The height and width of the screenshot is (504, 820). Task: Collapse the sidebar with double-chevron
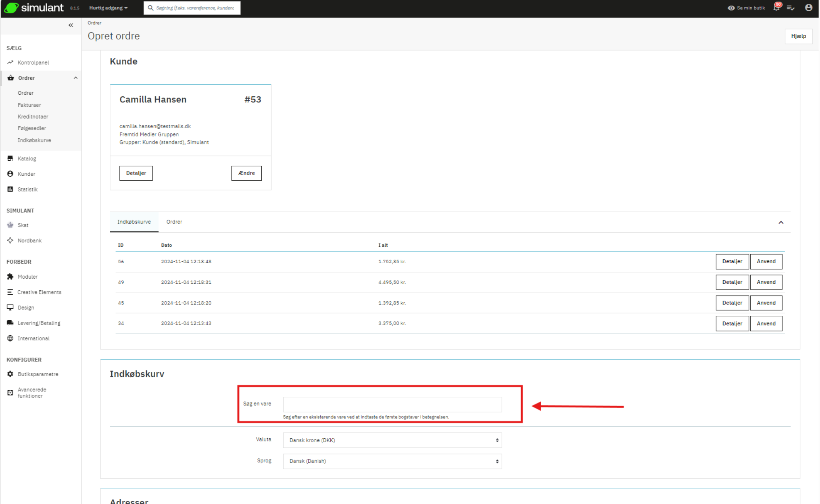71,25
